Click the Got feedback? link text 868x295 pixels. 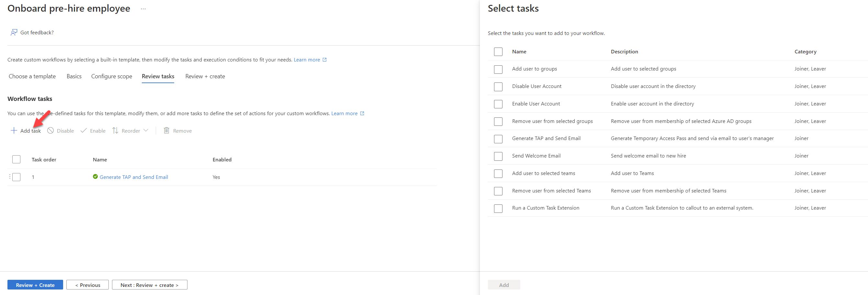[37, 32]
